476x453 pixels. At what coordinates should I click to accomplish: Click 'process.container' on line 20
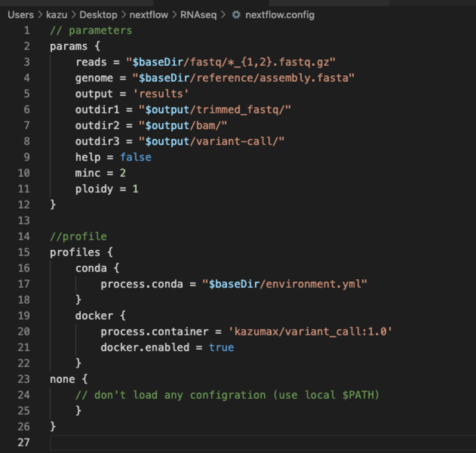155,332
